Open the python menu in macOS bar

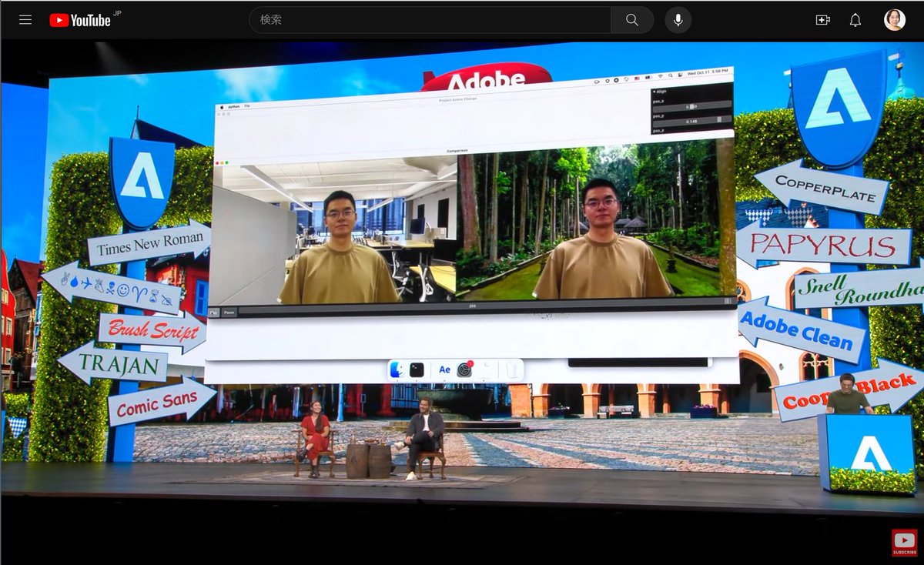(234, 106)
